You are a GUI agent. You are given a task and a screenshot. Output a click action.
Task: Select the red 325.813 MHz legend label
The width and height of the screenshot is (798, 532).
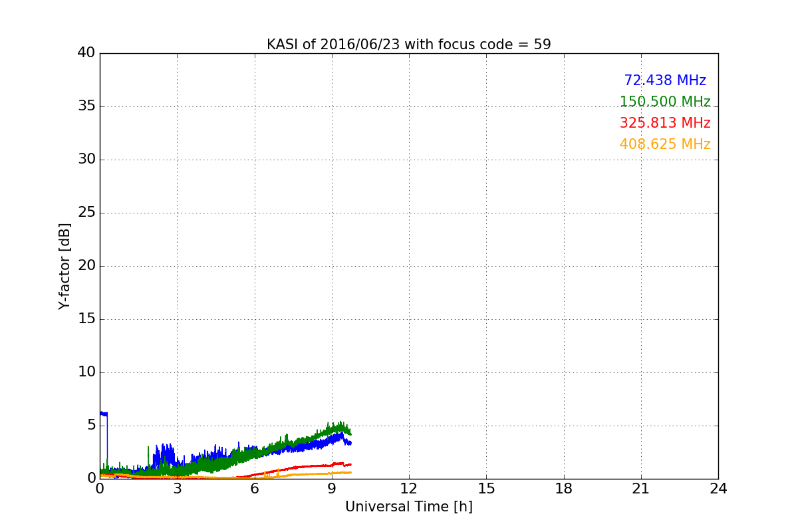point(665,123)
